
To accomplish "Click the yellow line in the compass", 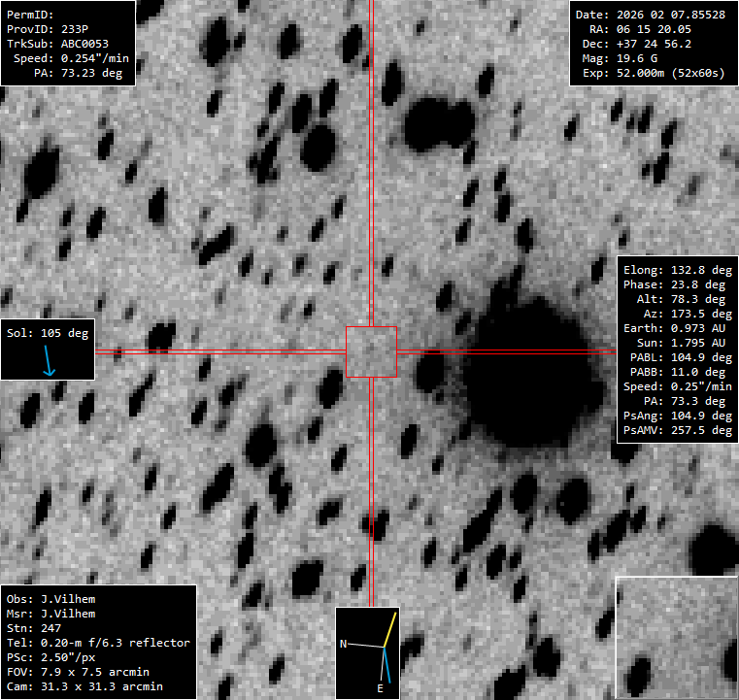I will point(390,630).
